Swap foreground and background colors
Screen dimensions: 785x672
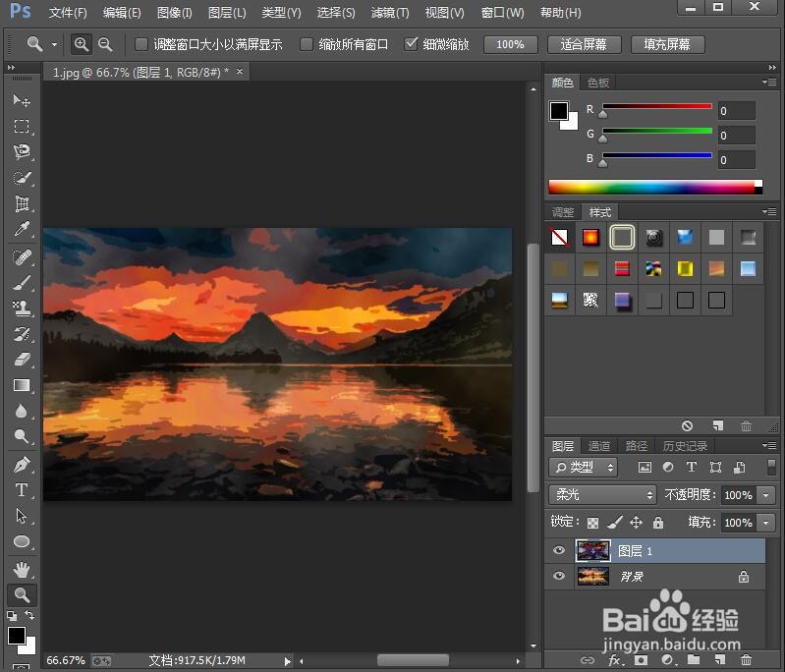tap(30, 615)
